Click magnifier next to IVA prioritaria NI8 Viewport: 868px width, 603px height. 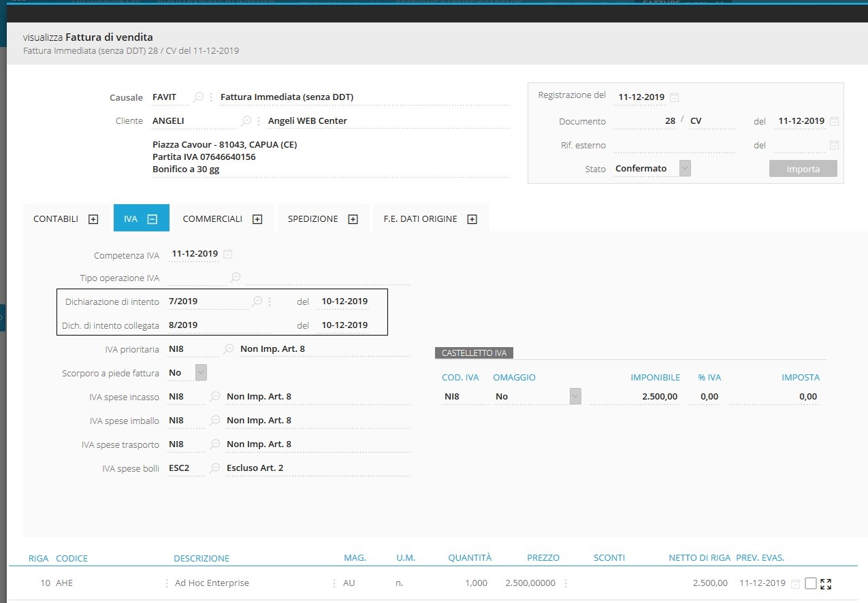[229, 349]
